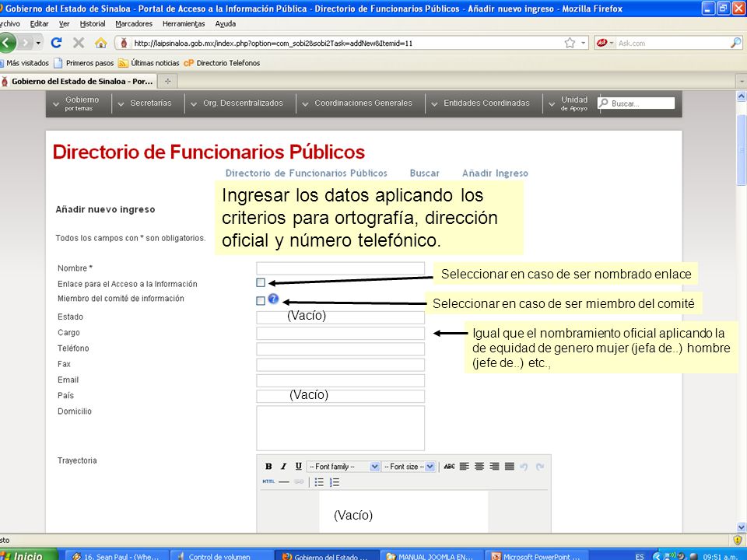Screen dimensions: 747x560
Task: Switch to Microsoft PowerPoint taskbar item
Action: pos(535,556)
